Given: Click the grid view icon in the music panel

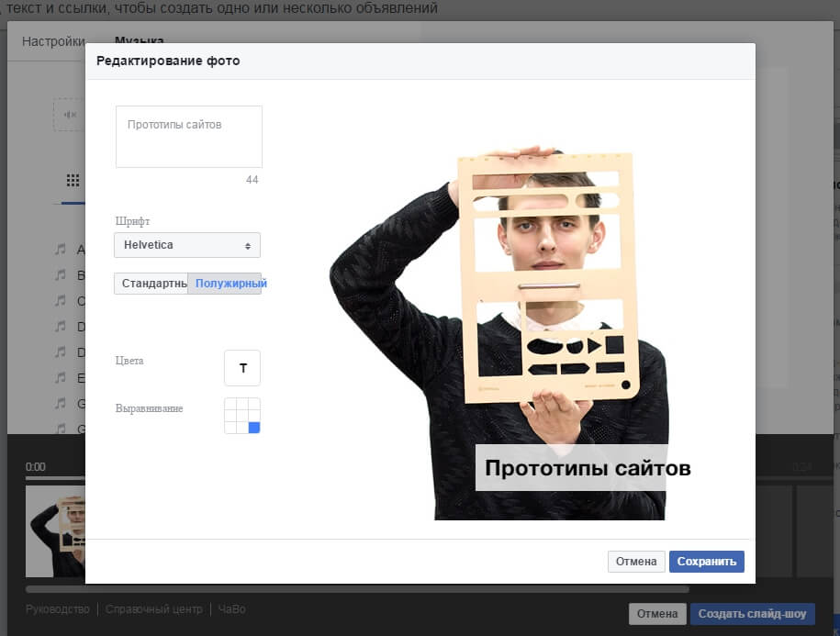Looking at the screenshot, I should [73, 180].
